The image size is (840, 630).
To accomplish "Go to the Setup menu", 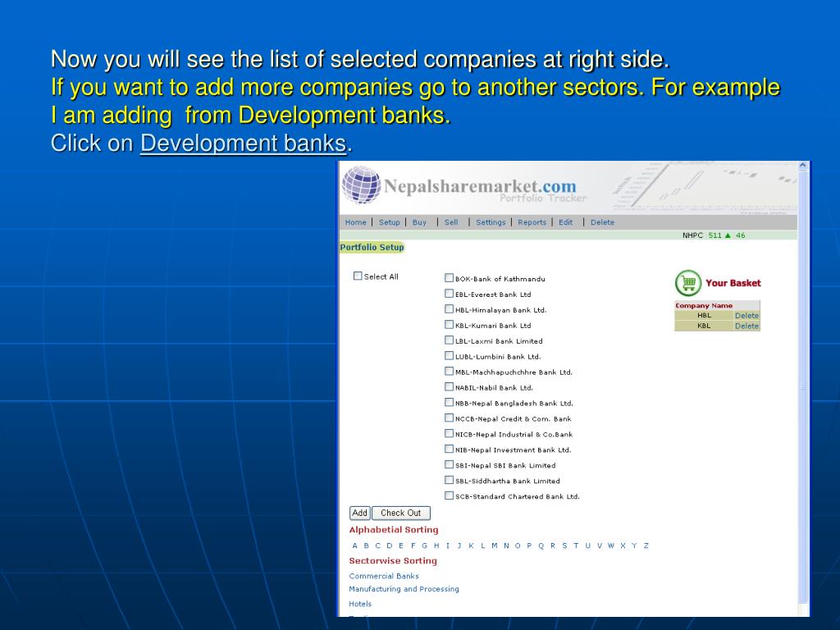I will [x=390, y=222].
